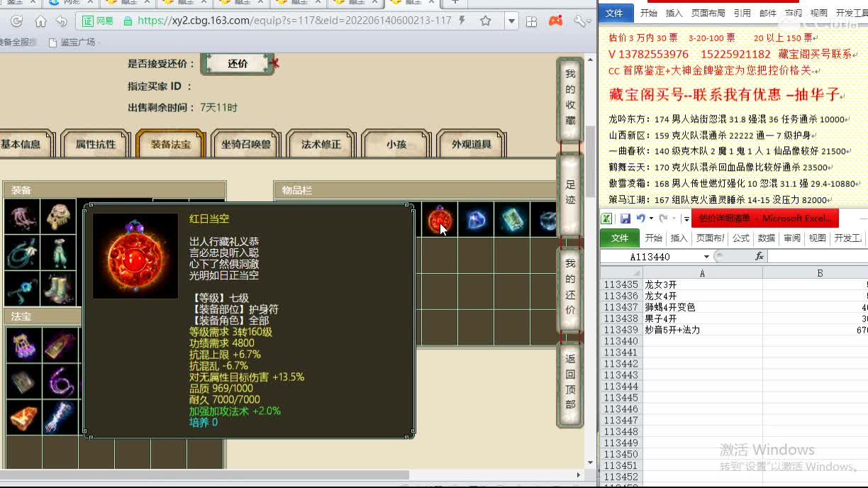Click the browser undo/back arrow icon
The image size is (868, 488).
(62, 21)
